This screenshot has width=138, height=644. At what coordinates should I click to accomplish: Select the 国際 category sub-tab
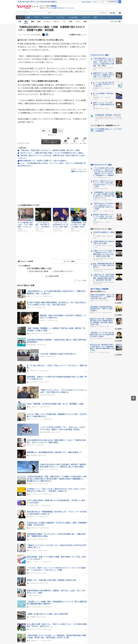32,21
